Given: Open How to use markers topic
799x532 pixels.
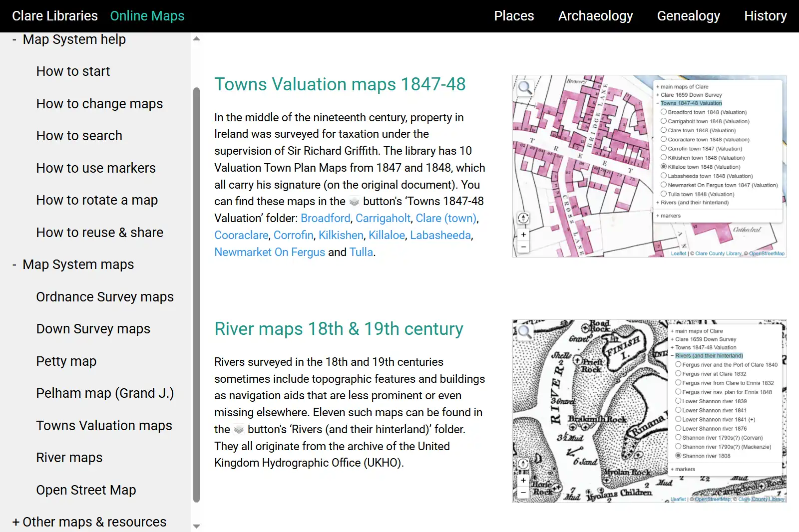Looking at the screenshot, I should click(x=96, y=168).
